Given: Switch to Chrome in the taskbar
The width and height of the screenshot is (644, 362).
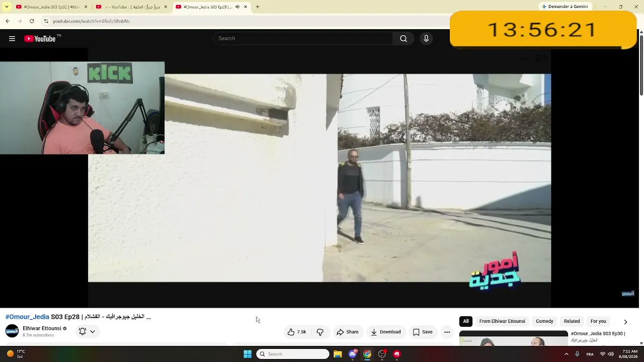Looking at the screenshot, I should pyautogui.click(x=367, y=354).
